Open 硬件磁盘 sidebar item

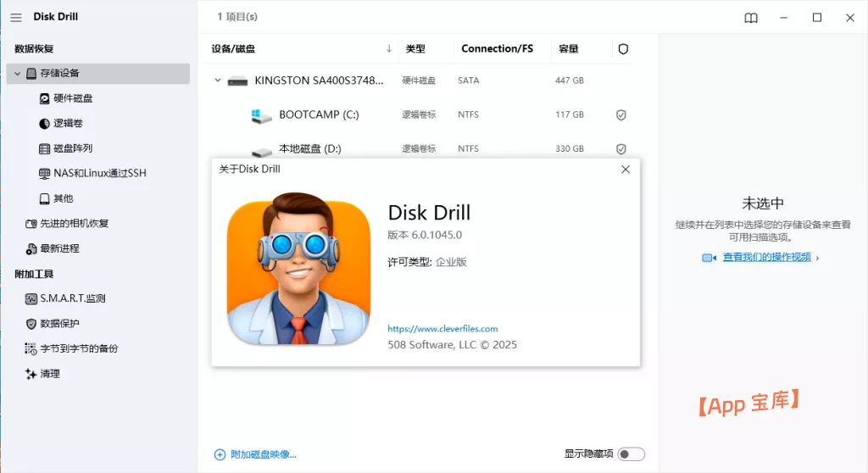click(73, 98)
